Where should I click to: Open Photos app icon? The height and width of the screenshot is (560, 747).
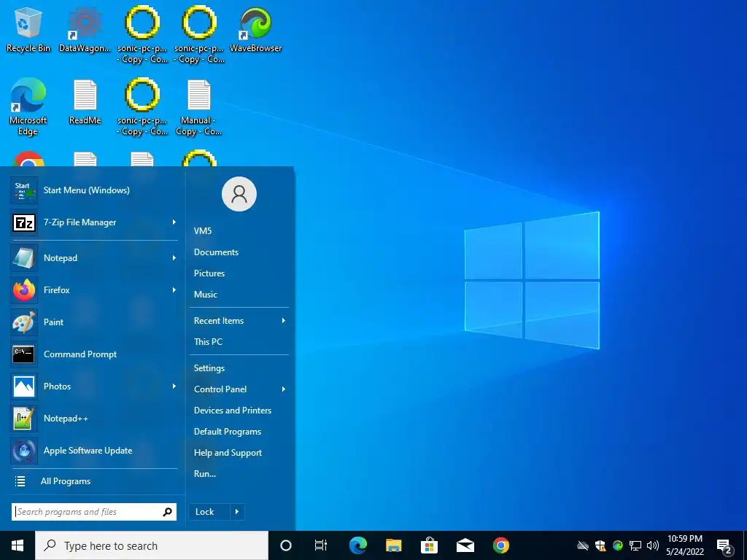[24, 386]
